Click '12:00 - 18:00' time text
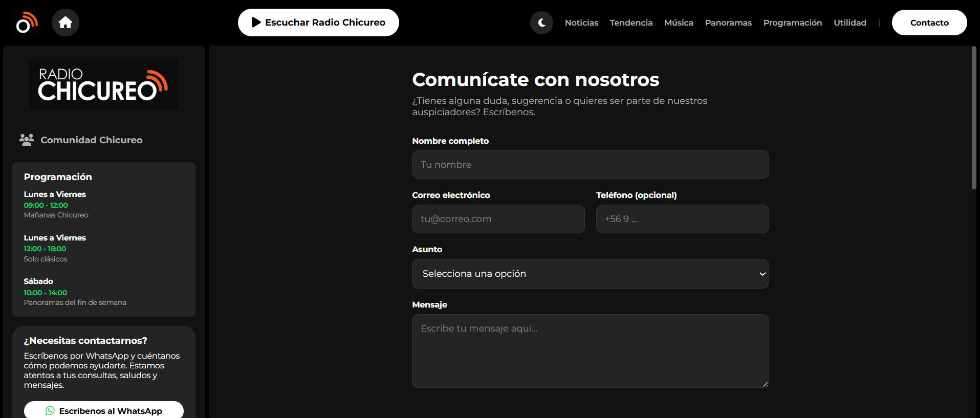The height and width of the screenshot is (418, 980). [45, 249]
